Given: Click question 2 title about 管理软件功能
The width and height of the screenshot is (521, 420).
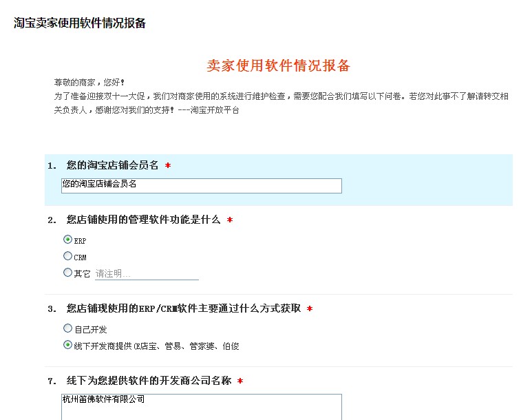Looking at the screenshot, I should [143, 220].
